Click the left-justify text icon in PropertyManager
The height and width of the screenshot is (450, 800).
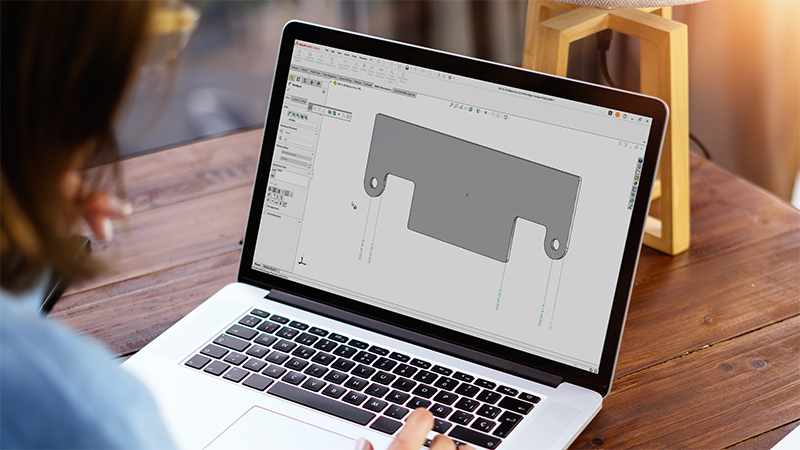[x=270, y=189]
